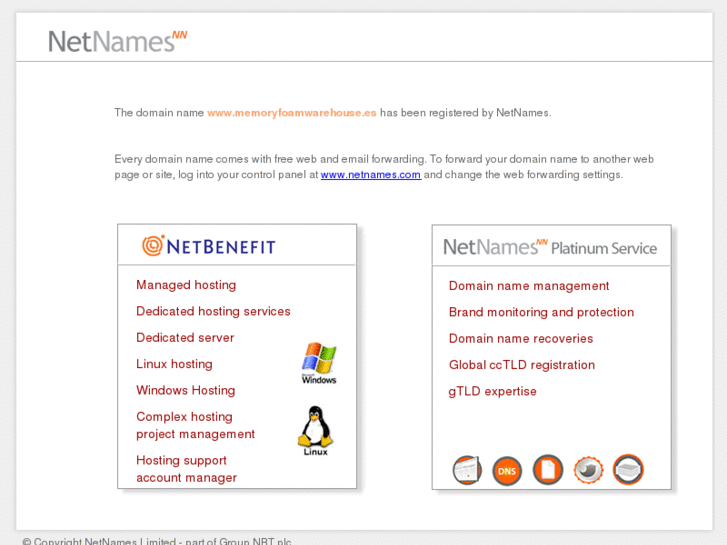This screenshot has width=727, height=545.
Task: Open Brand monitoring and protection link
Action: tap(541, 312)
